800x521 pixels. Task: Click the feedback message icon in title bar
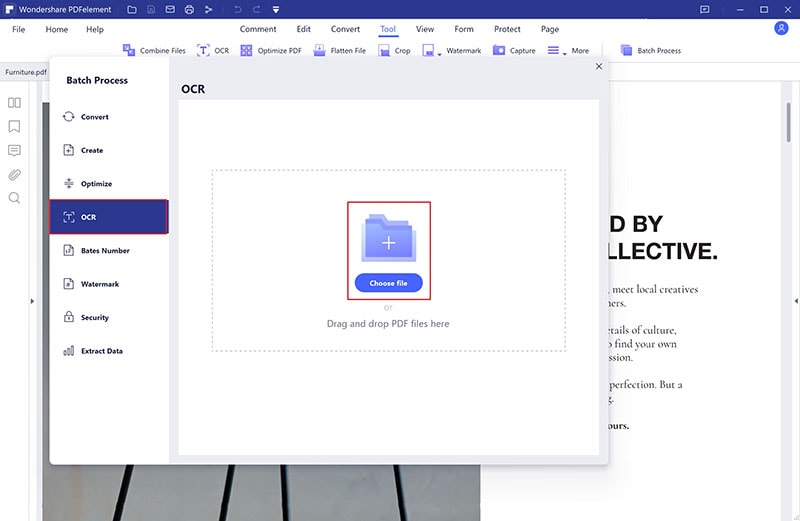tap(705, 9)
